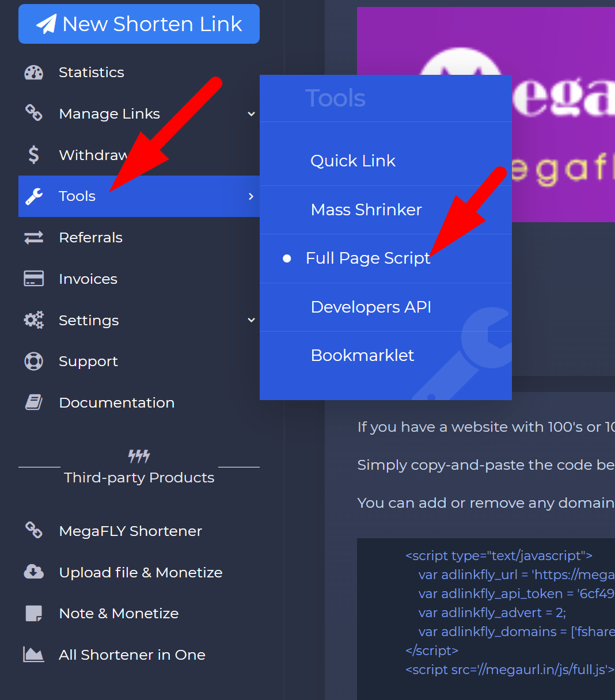Select the Tools sidebar item
This screenshot has height=700, width=615.
pos(139,196)
